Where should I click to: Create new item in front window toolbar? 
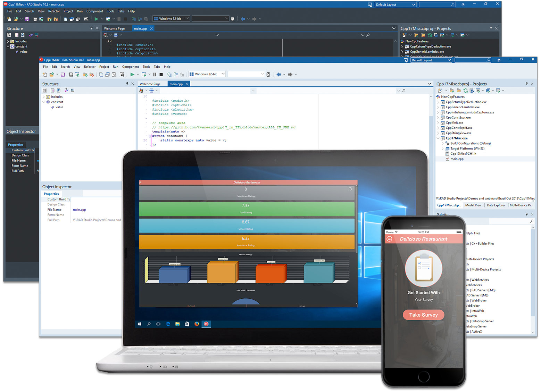click(45, 75)
